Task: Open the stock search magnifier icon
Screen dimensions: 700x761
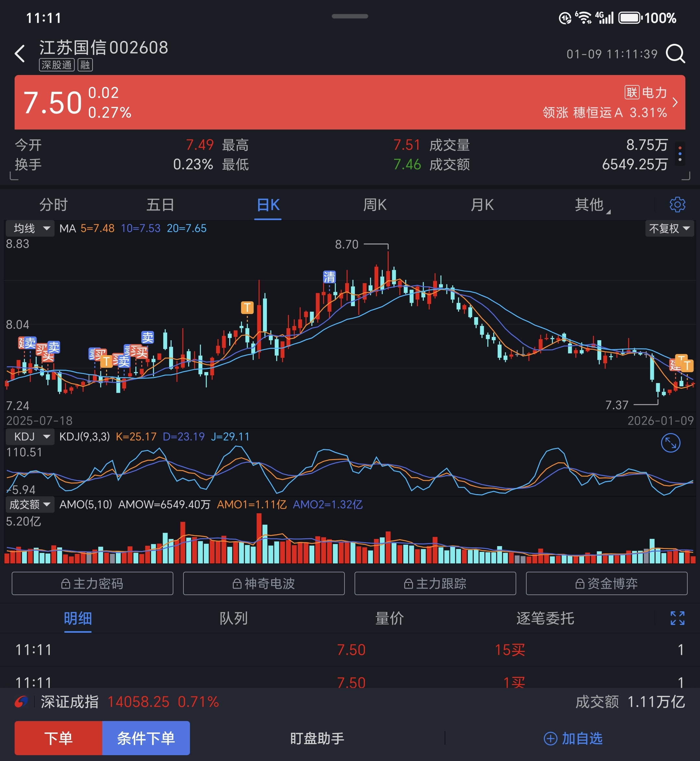Action: 675,54
